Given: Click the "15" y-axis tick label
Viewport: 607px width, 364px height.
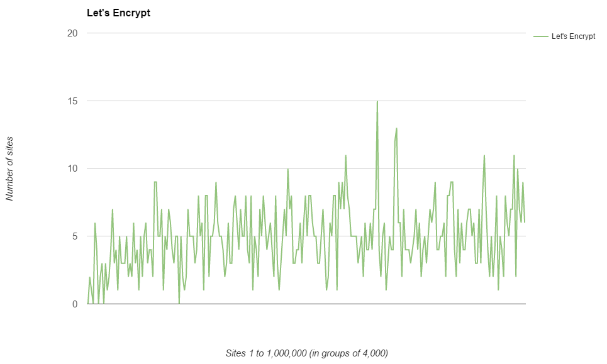Looking at the screenshot, I should point(71,99).
